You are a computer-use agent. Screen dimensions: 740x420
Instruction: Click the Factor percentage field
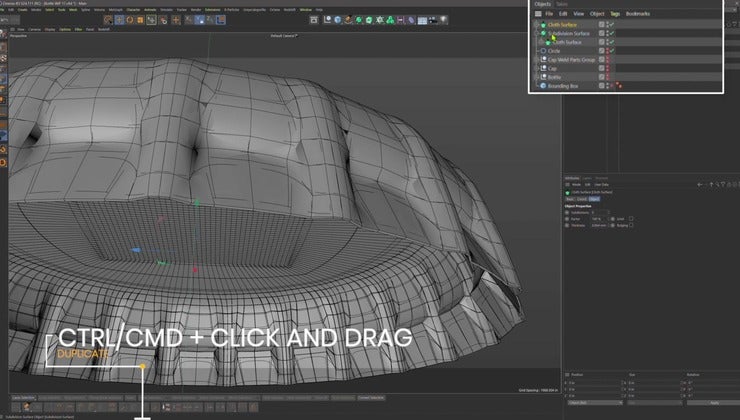click(598, 219)
